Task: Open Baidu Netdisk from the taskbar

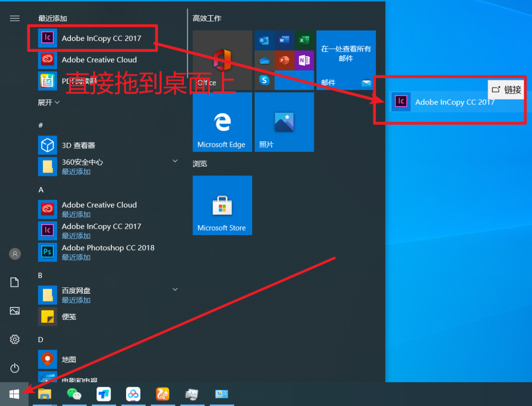Action: tap(133, 394)
